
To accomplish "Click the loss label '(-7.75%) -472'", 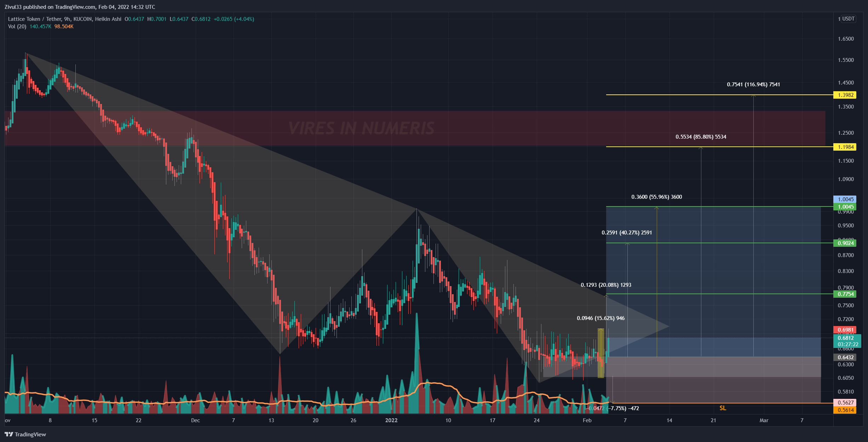I will click(x=623, y=408).
